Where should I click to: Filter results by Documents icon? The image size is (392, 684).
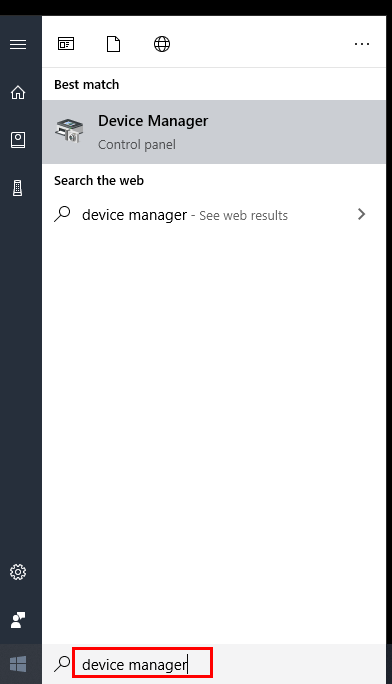pos(113,44)
